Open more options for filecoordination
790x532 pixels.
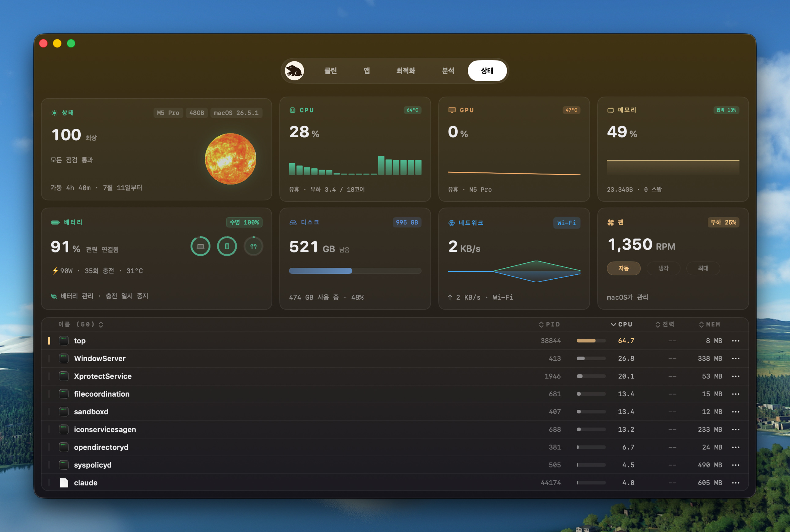coord(736,394)
